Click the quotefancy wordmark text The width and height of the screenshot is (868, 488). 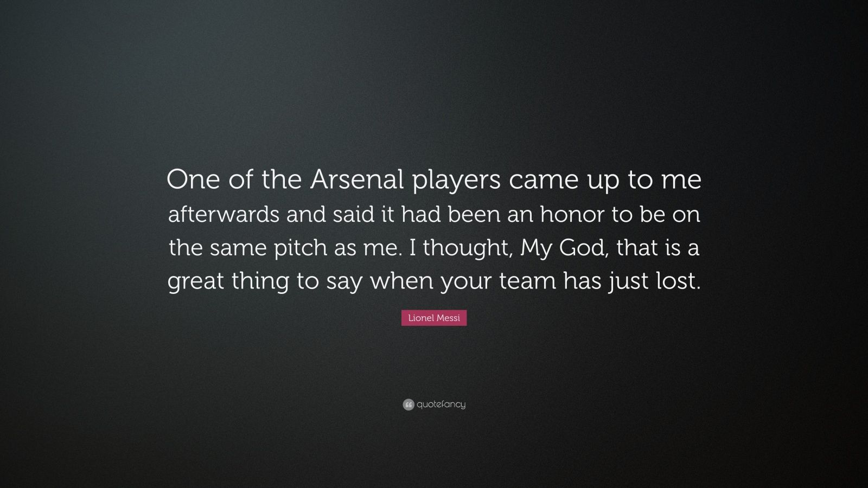441,404
